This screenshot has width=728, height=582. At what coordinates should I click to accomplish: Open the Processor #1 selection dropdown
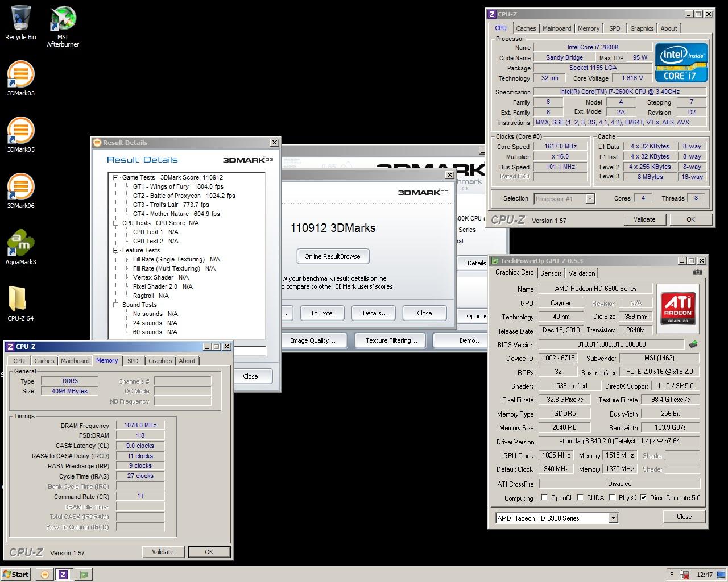point(590,198)
